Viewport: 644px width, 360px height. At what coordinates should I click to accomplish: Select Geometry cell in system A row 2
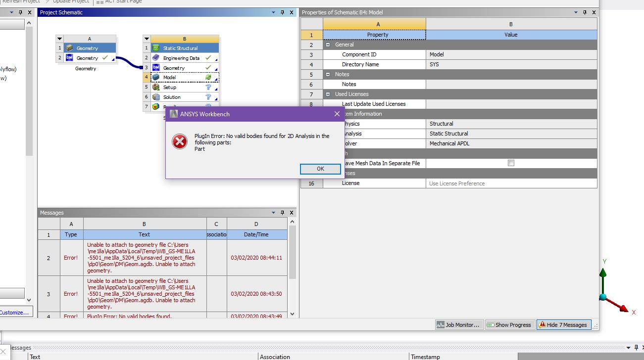(x=90, y=58)
